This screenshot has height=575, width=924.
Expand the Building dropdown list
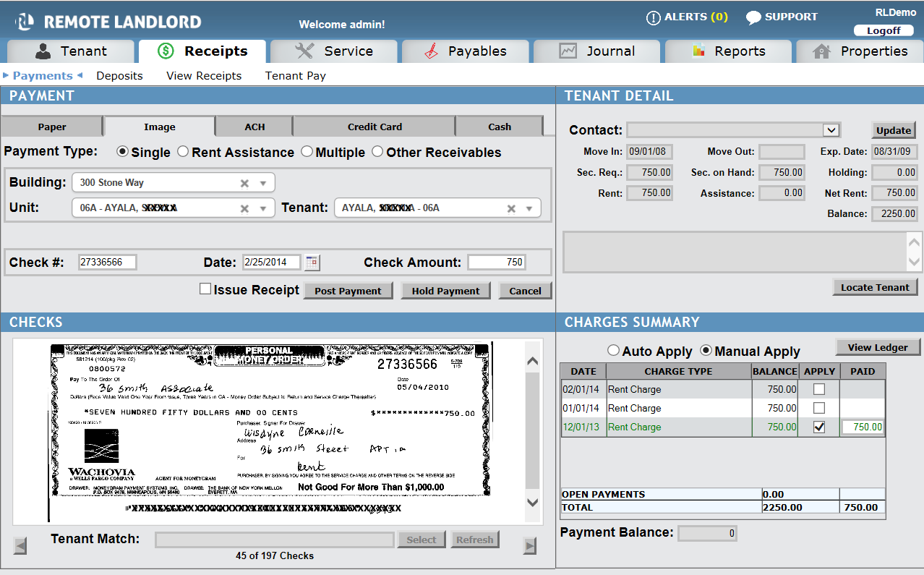pyautogui.click(x=262, y=182)
